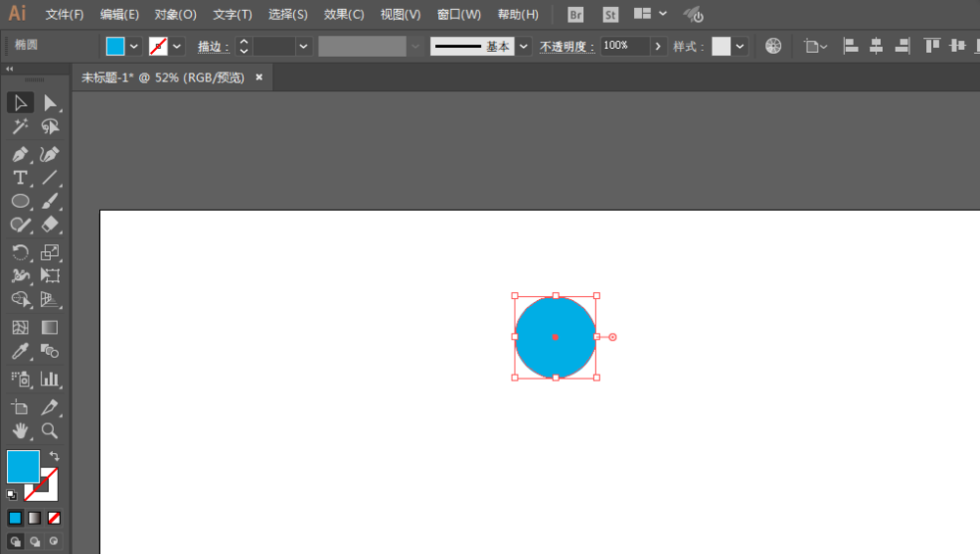This screenshot has width=980, height=554.
Task: Open the 编辑(E) menu
Action: (120, 15)
